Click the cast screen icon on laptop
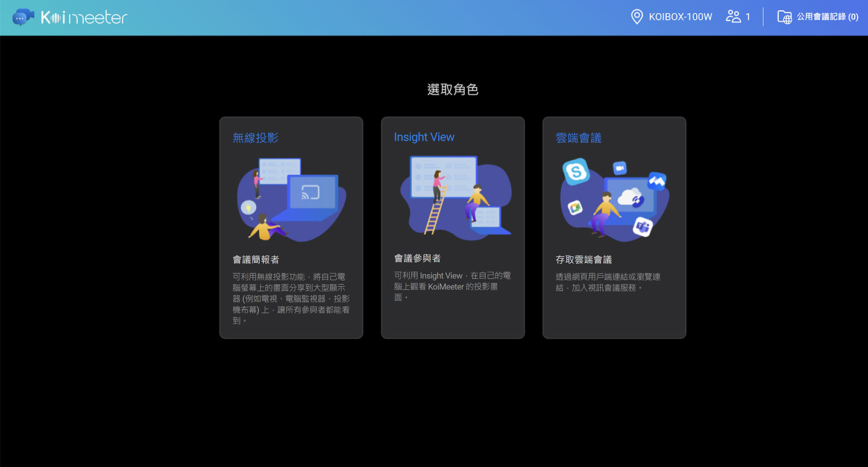 point(310,193)
